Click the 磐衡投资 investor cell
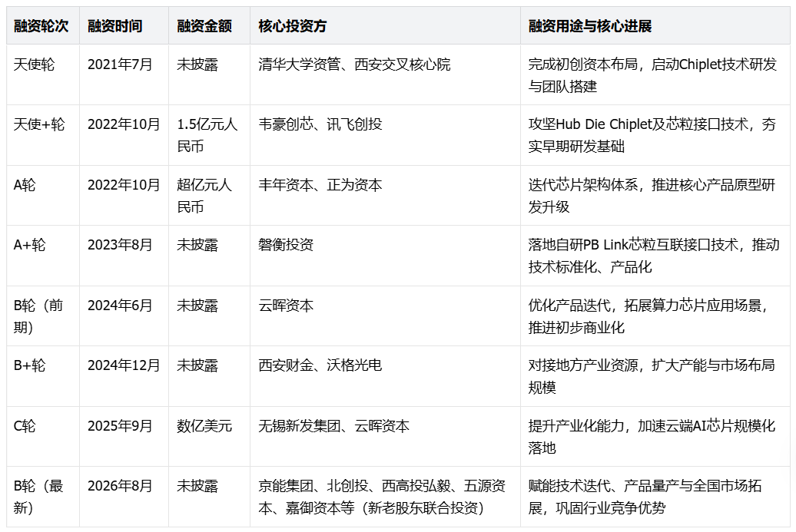Image resolution: width=796 pixels, height=532 pixels. 385,256
